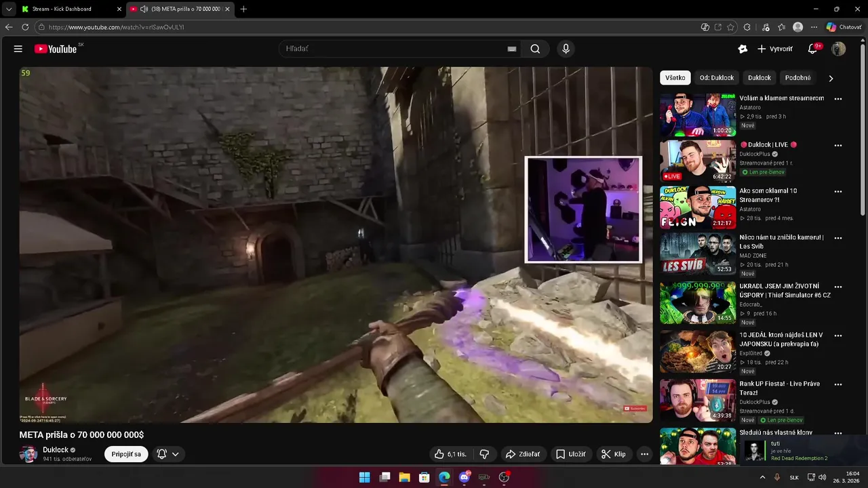Screen dimensions: 868x488
Task: Open options for Ako som oklamal 10 Streamerov
Action: pyautogui.click(x=838, y=192)
